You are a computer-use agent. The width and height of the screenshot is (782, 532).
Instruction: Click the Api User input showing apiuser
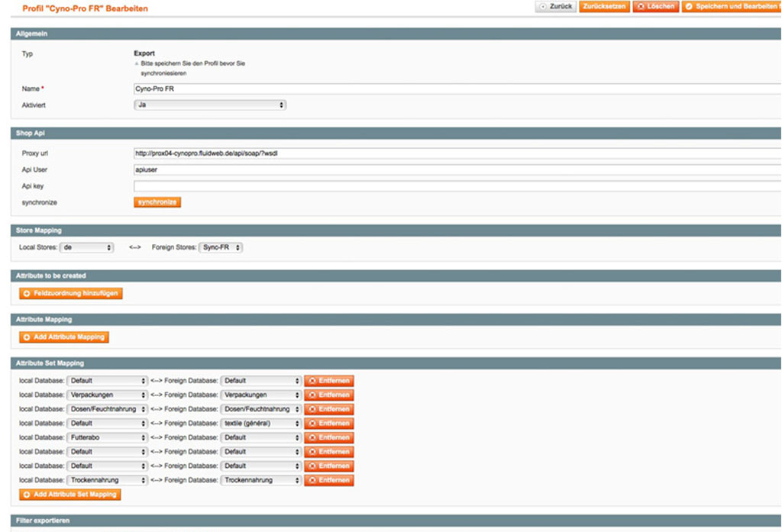coord(305,169)
